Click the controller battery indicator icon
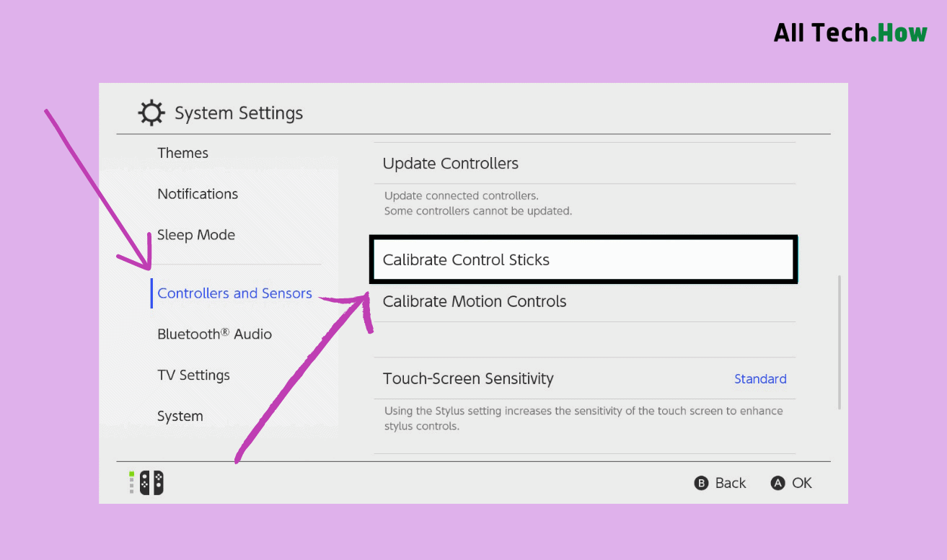This screenshot has height=560, width=947. tap(132, 482)
